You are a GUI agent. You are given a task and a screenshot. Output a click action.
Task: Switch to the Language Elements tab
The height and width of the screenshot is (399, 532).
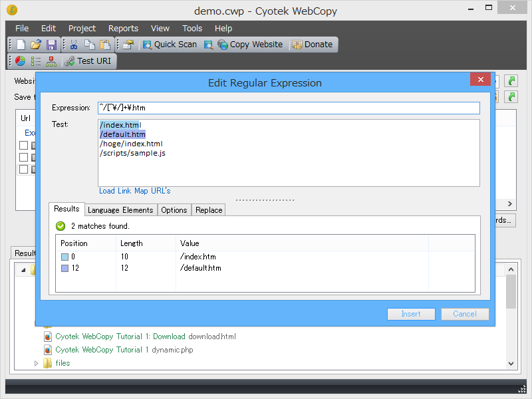(120, 210)
